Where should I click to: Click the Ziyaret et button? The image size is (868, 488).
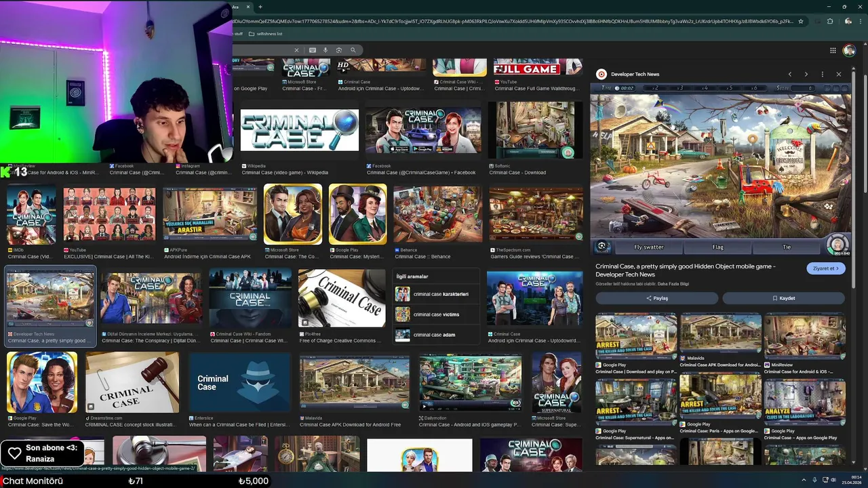pyautogui.click(x=826, y=268)
